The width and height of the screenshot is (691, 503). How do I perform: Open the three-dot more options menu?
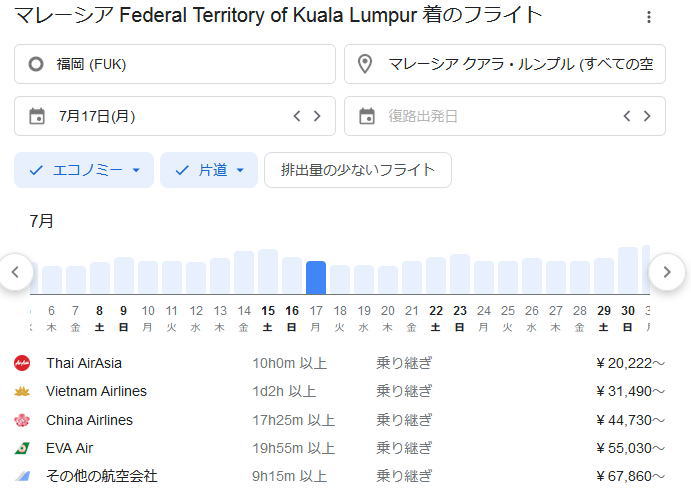coord(649,17)
